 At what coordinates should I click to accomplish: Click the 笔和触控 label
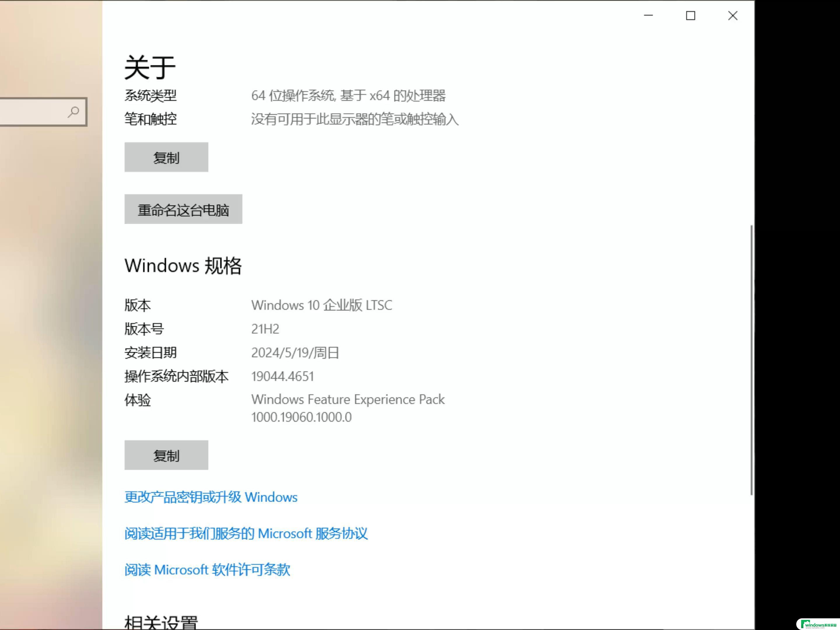tap(150, 119)
